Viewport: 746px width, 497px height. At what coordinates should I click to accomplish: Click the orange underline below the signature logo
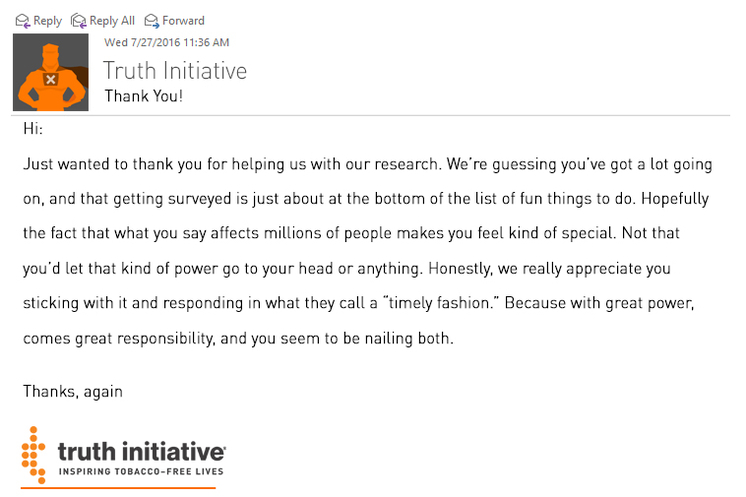click(118, 487)
